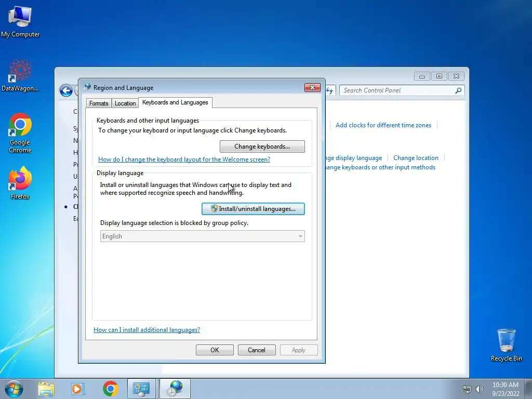This screenshot has width=532, height=399.
Task: Switch to Region and Language taskbar button
Action: tap(175, 389)
